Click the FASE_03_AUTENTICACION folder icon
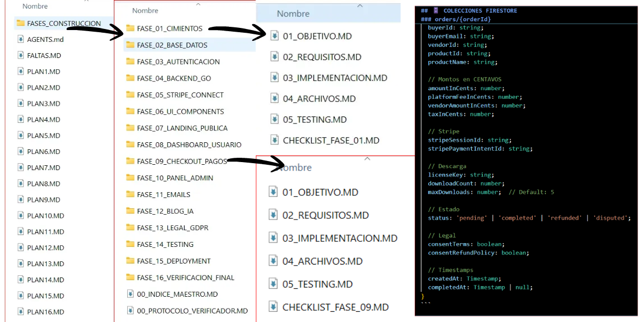The image size is (644, 322). pos(130,61)
